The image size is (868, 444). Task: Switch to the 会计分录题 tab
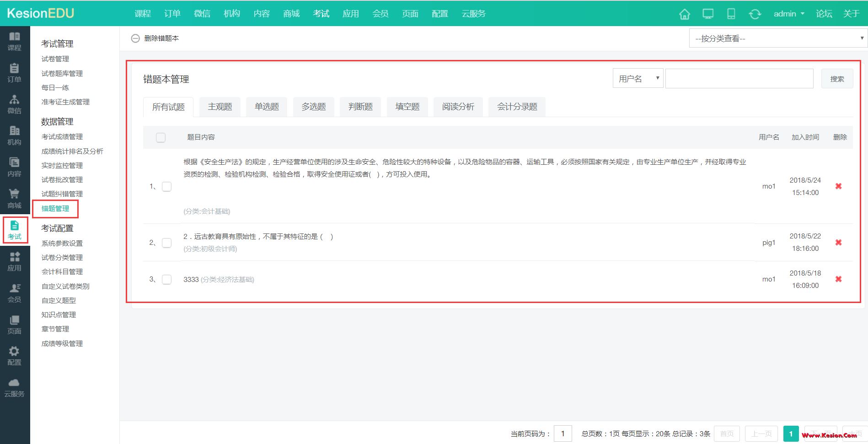tap(517, 107)
